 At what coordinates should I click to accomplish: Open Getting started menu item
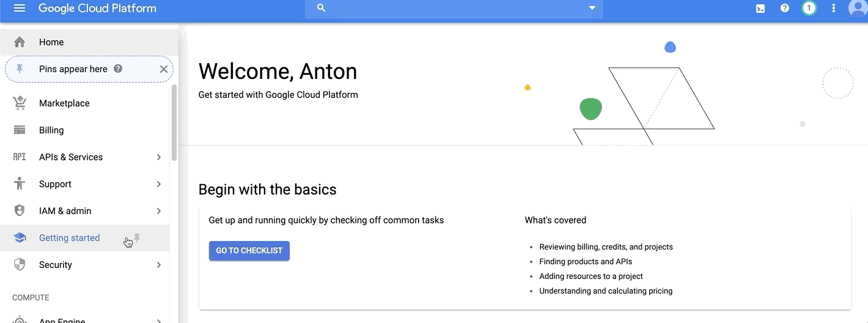click(x=85, y=238)
